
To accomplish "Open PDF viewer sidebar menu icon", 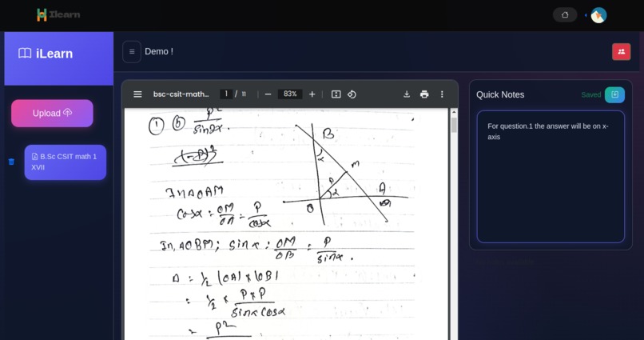I will click(137, 94).
